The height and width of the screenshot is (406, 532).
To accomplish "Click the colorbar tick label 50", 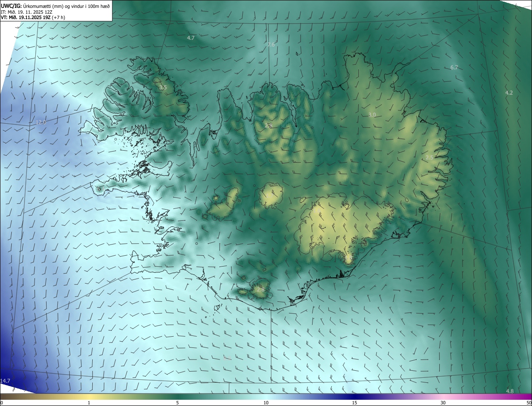I will [529, 403].
